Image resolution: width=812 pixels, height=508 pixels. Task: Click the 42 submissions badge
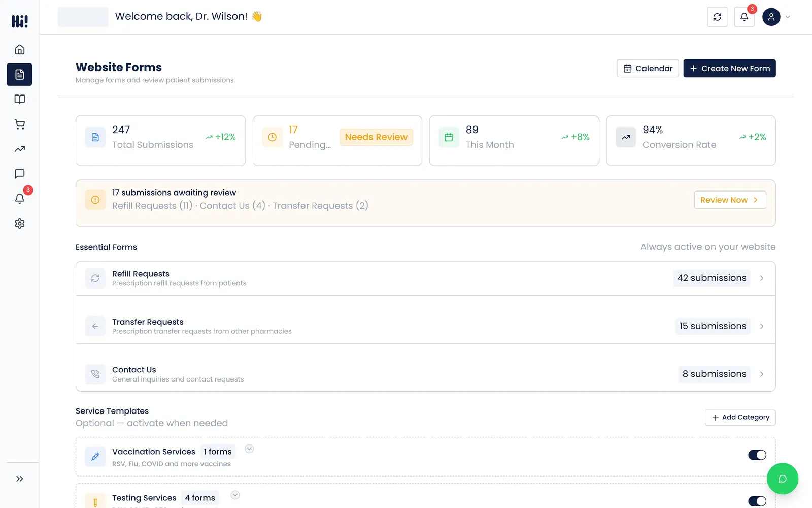click(712, 278)
